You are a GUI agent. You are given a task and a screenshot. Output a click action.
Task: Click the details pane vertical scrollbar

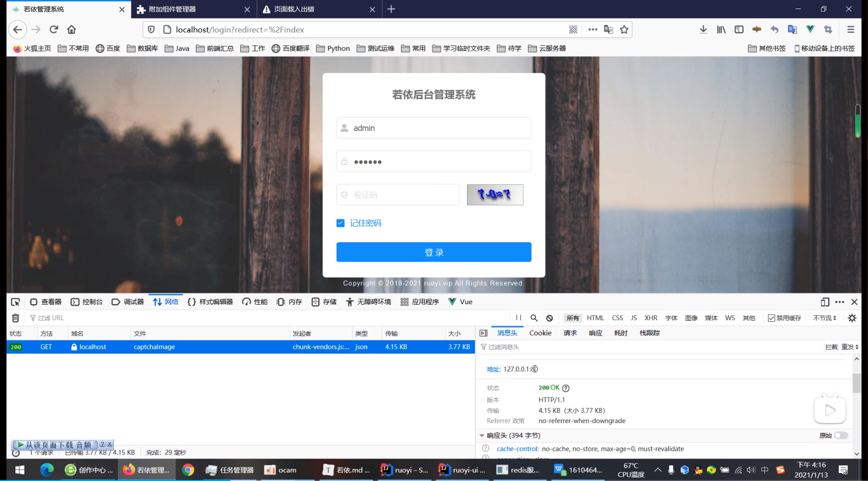[x=857, y=383]
